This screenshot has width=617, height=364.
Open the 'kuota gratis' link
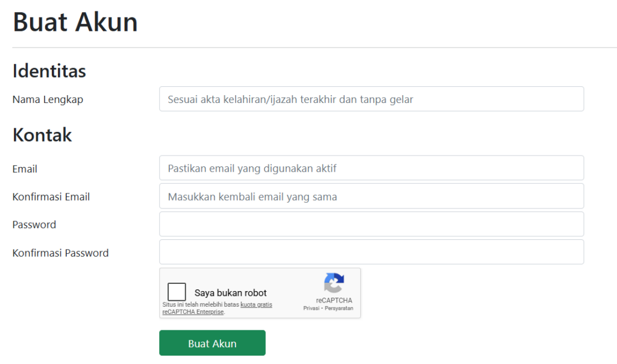coord(256,305)
